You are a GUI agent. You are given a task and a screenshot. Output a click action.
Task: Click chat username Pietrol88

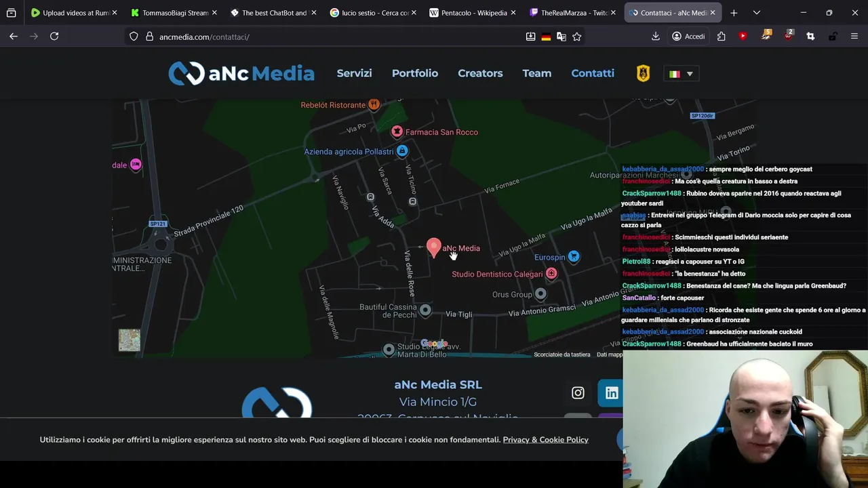tap(636, 262)
